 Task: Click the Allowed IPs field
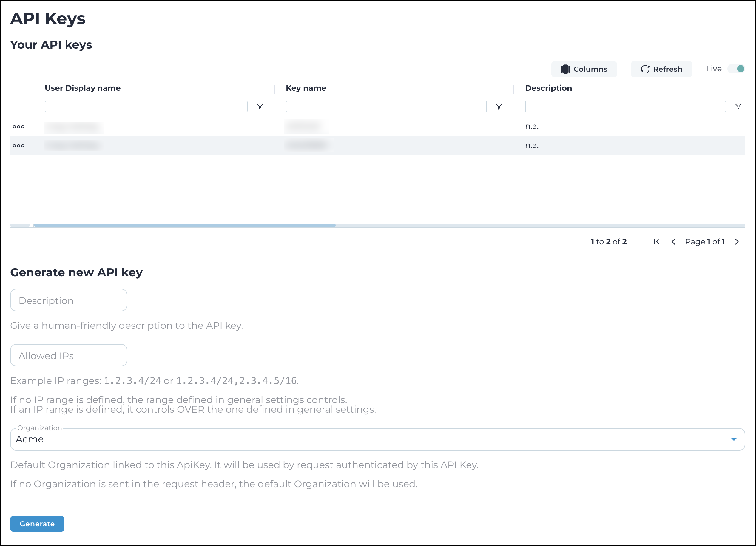point(69,355)
